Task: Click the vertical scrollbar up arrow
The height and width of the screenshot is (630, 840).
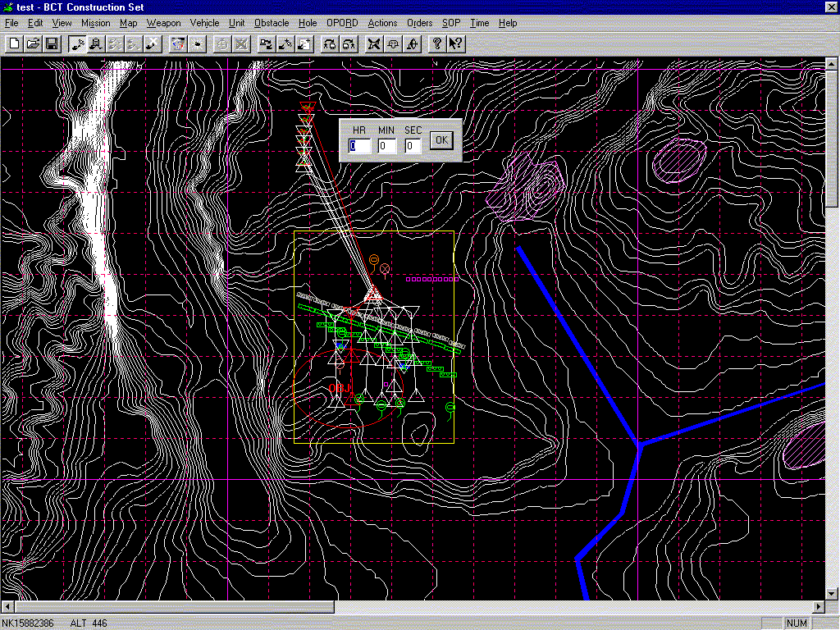Action: (832, 66)
